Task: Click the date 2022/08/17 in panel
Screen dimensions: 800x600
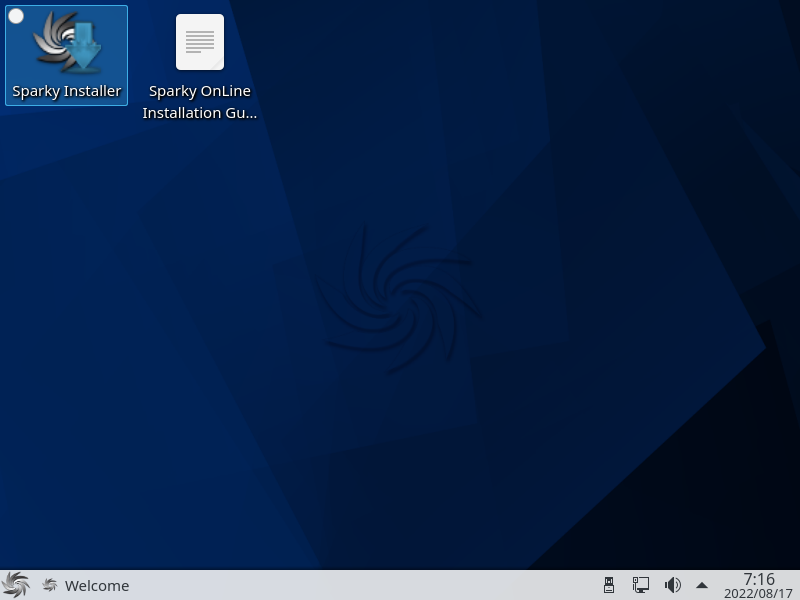Action: (x=758, y=593)
